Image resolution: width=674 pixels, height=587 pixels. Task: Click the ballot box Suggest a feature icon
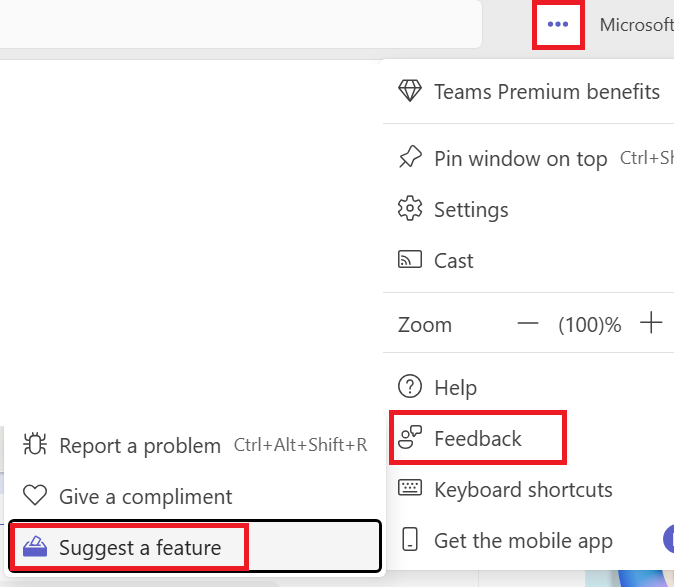click(x=35, y=546)
